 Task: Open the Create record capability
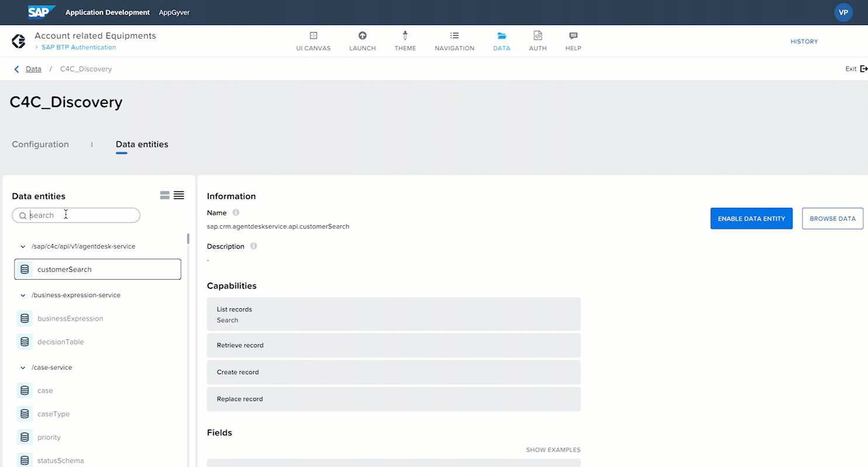[x=394, y=372]
